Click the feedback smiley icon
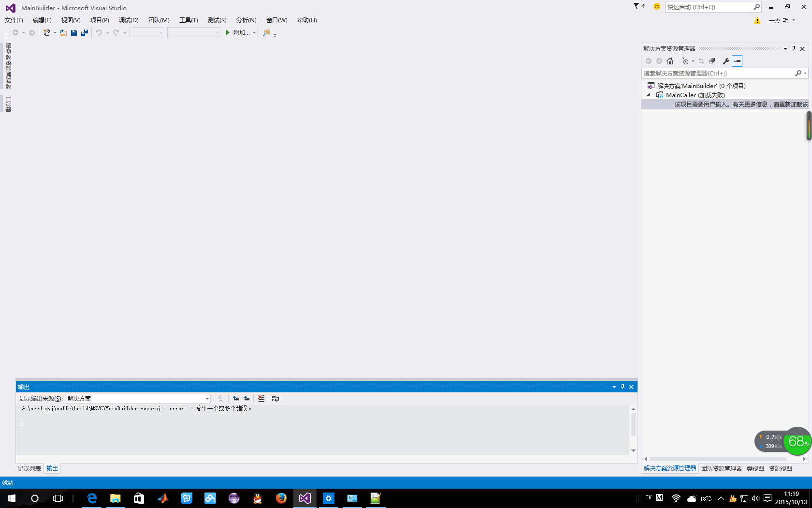The height and width of the screenshot is (508, 812). (656, 6)
